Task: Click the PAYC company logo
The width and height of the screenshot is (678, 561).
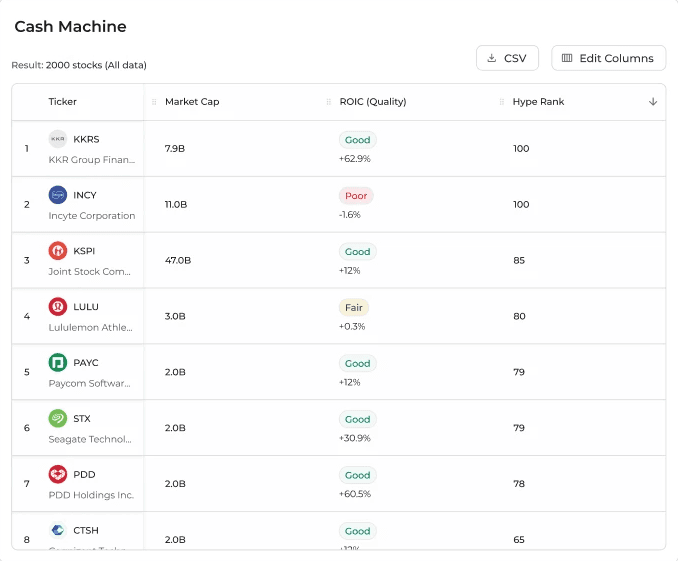Action: tap(58, 362)
